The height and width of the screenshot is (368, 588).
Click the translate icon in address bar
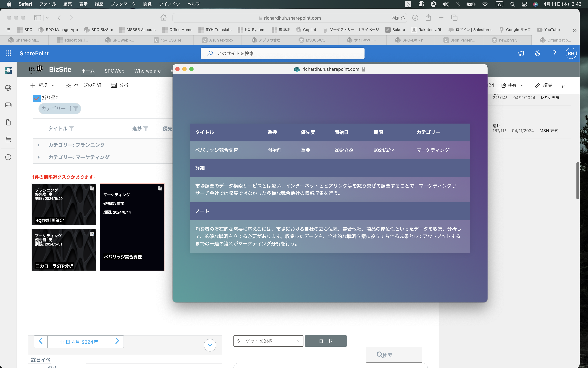[x=395, y=18]
